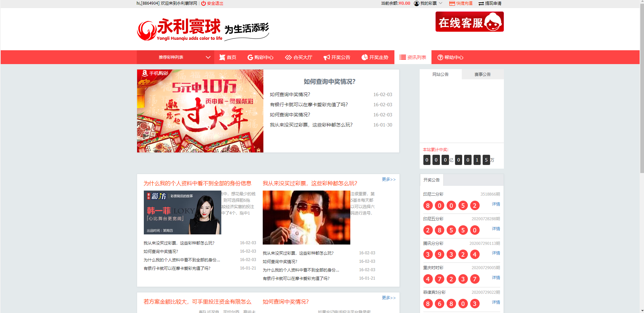Click the 印尼二分彩 lottery name
This screenshot has height=313, width=644.
(433, 194)
